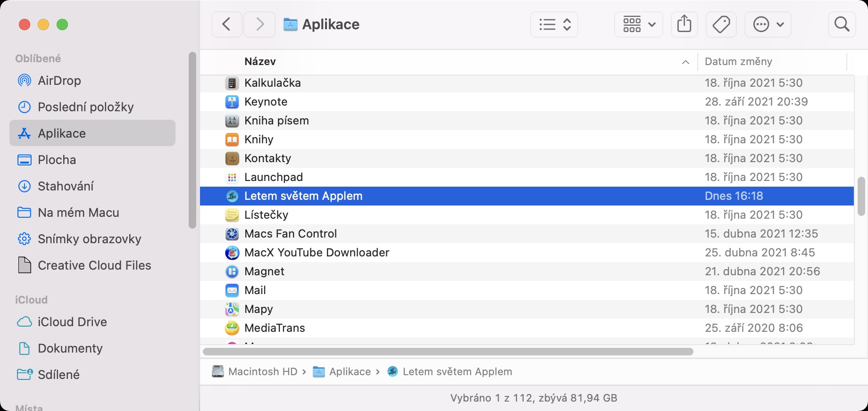
Task: Click the Datum změny column header
Action: 738,62
